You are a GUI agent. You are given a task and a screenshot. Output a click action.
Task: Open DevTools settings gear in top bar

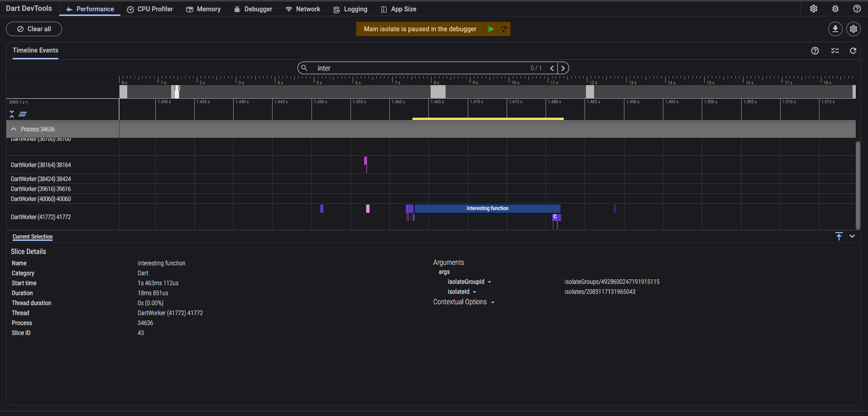tap(814, 9)
